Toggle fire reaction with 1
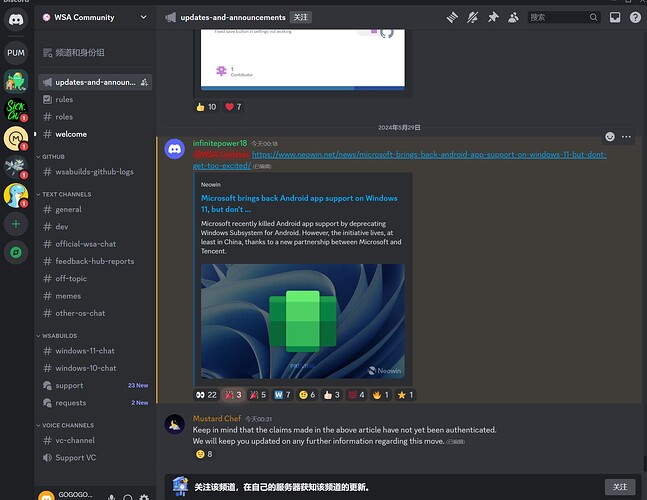647x500 pixels. pos(380,395)
